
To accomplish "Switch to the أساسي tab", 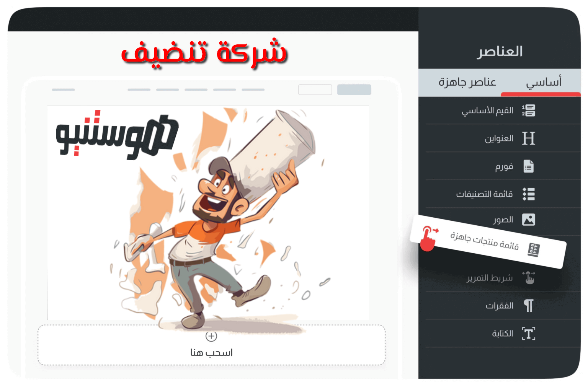I will (544, 82).
